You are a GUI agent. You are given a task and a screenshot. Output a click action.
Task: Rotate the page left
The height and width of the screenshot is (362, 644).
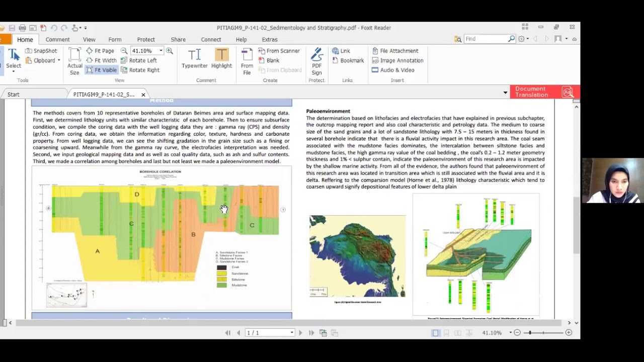tap(139, 60)
